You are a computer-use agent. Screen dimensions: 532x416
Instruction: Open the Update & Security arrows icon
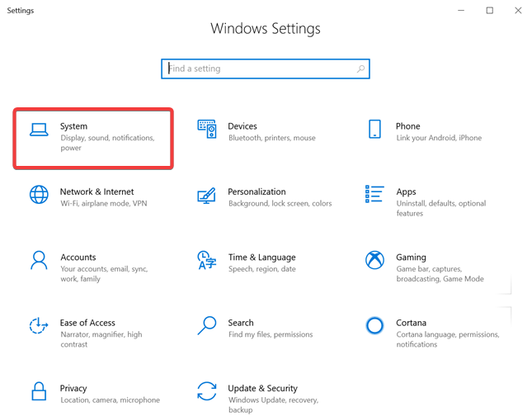pos(207,391)
